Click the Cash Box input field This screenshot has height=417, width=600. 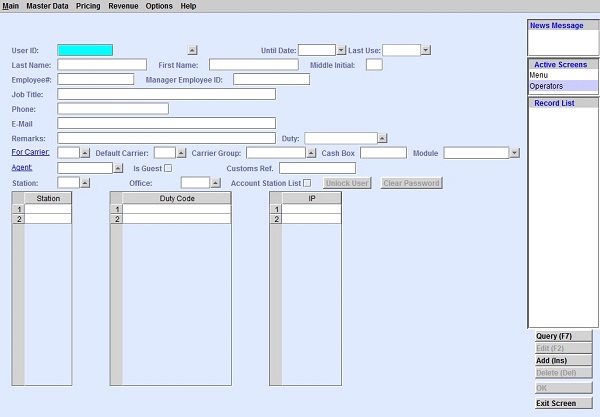tap(383, 153)
